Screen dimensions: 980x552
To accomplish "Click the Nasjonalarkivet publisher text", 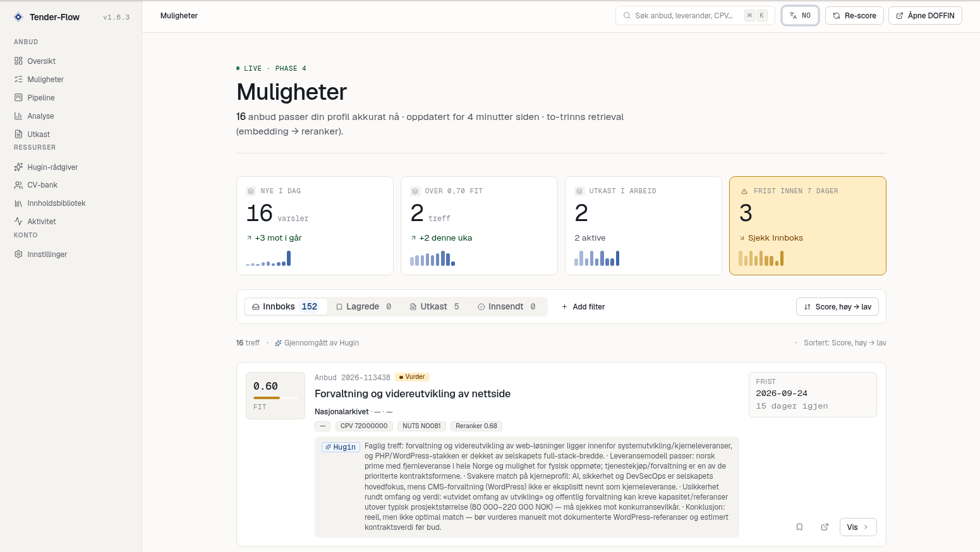I will (342, 412).
